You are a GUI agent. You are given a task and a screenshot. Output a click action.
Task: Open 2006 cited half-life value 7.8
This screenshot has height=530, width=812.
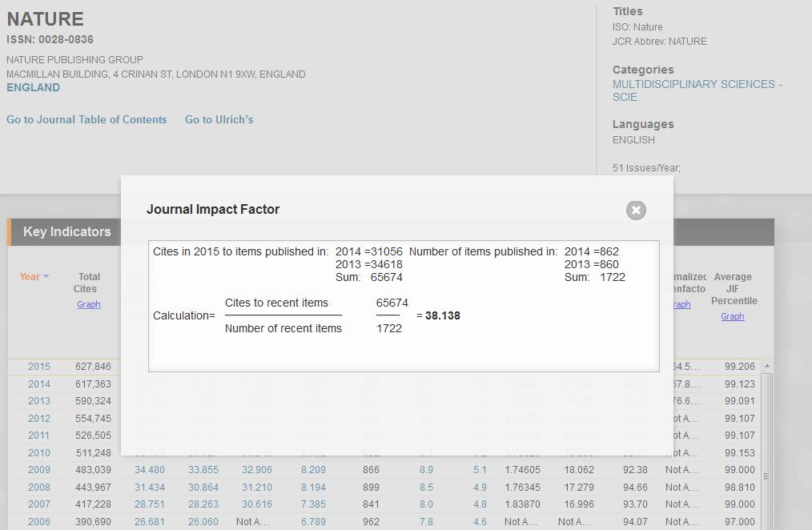coord(426,522)
